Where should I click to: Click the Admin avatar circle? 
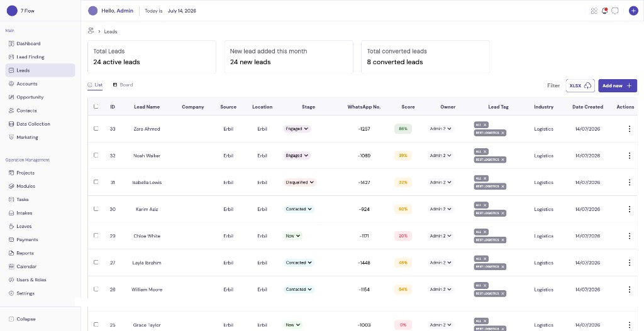[x=93, y=11]
